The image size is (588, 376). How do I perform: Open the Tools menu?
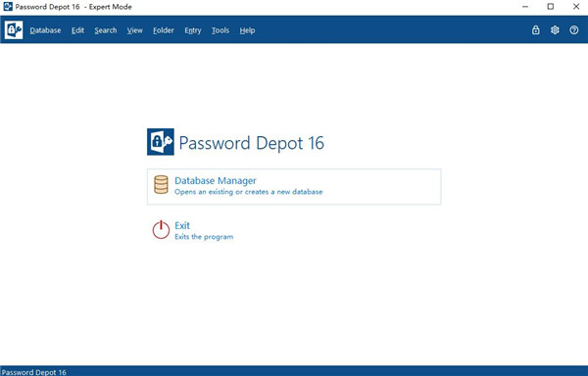[220, 30]
